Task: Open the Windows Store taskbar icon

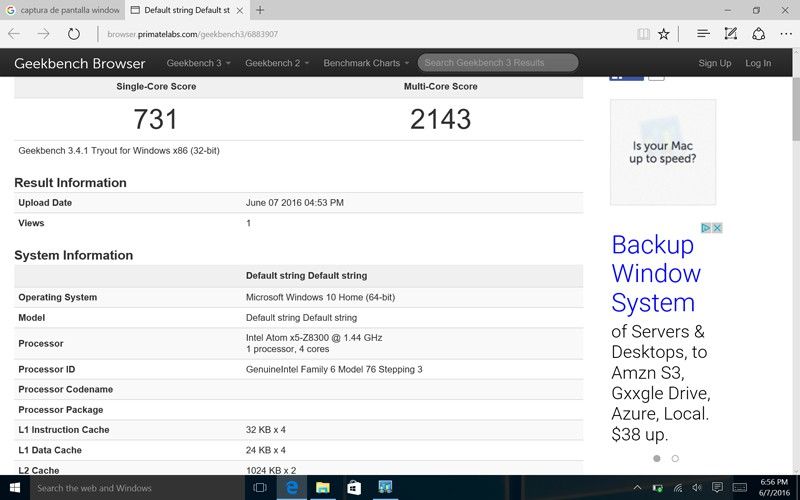Action: click(x=354, y=488)
